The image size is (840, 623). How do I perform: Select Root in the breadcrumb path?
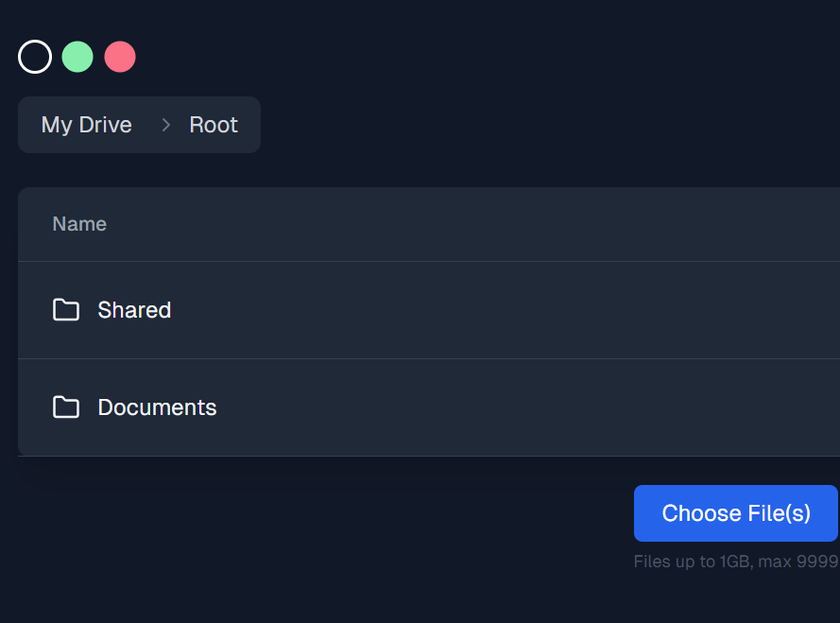point(214,125)
